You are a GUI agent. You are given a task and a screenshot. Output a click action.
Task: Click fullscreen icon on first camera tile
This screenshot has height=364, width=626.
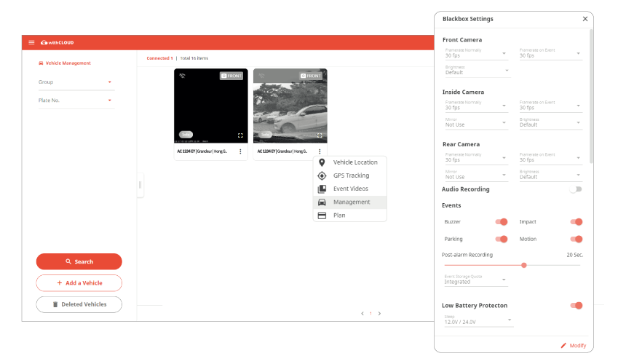[x=240, y=135]
